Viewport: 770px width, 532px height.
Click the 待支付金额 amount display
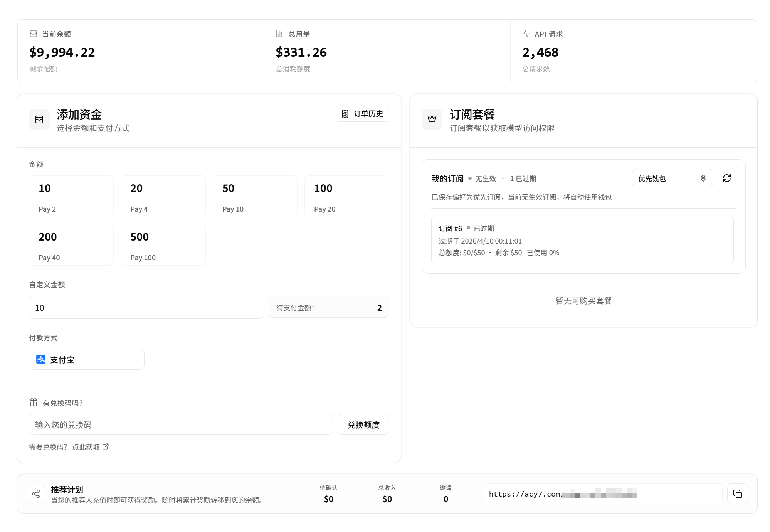pyautogui.click(x=329, y=307)
